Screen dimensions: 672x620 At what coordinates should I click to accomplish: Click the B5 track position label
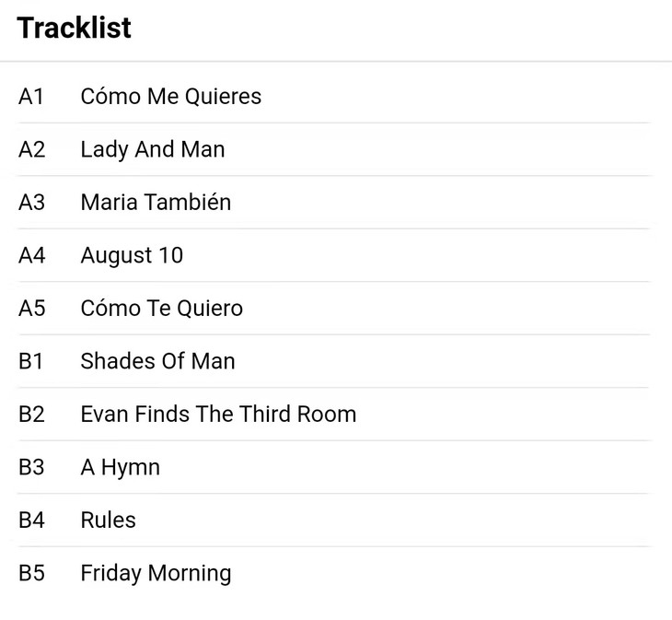[x=31, y=573]
